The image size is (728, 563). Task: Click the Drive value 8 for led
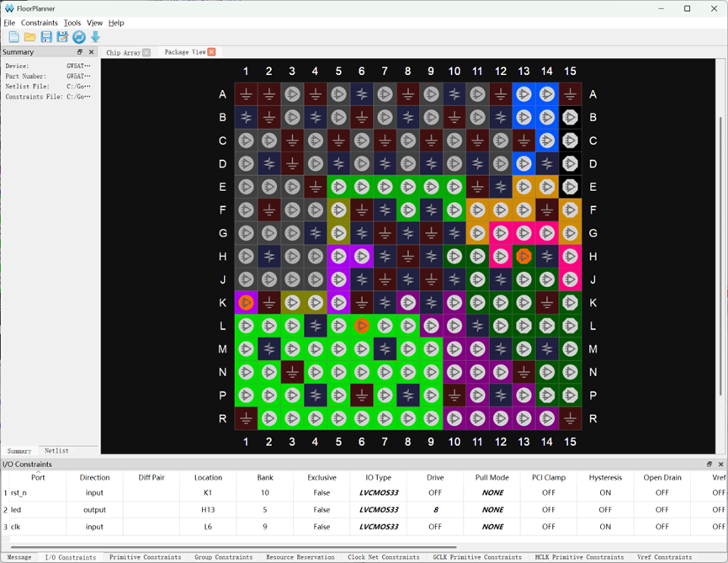click(x=435, y=510)
